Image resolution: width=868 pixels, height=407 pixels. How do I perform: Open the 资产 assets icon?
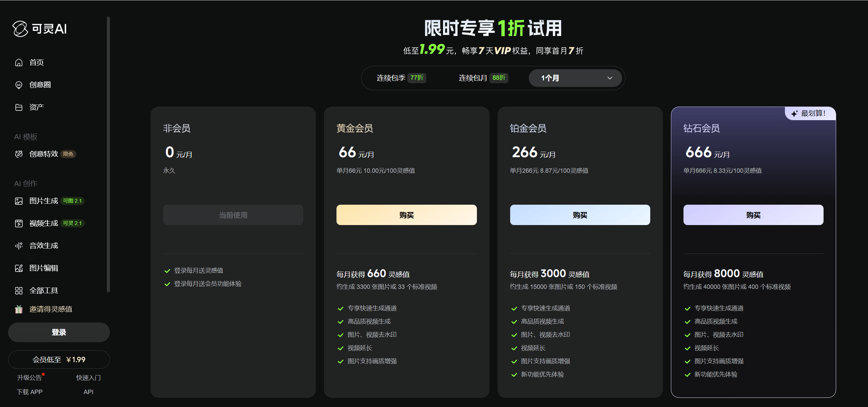coord(36,107)
